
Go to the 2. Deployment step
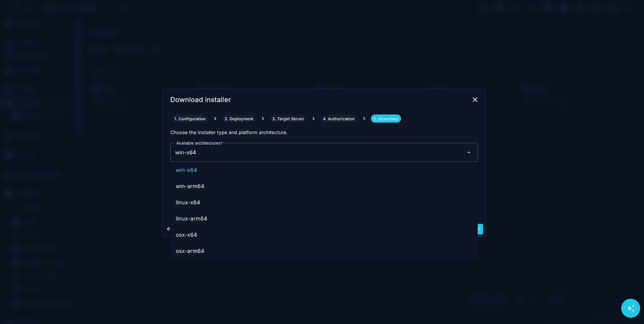click(x=239, y=119)
